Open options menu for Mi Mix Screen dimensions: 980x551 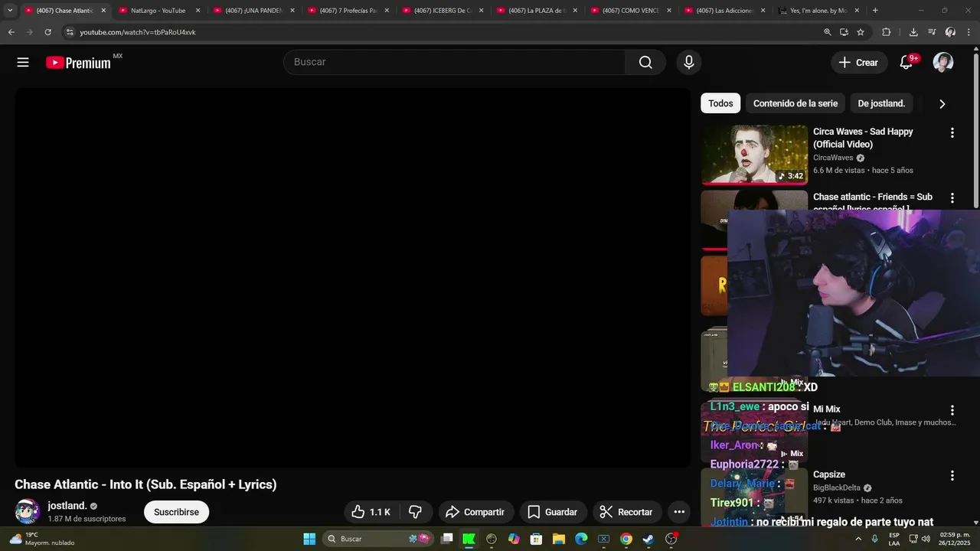952,410
